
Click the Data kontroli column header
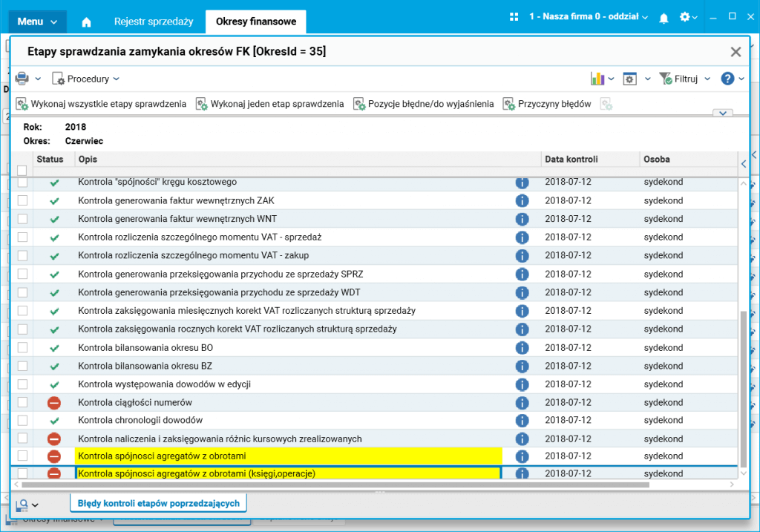point(571,159)
